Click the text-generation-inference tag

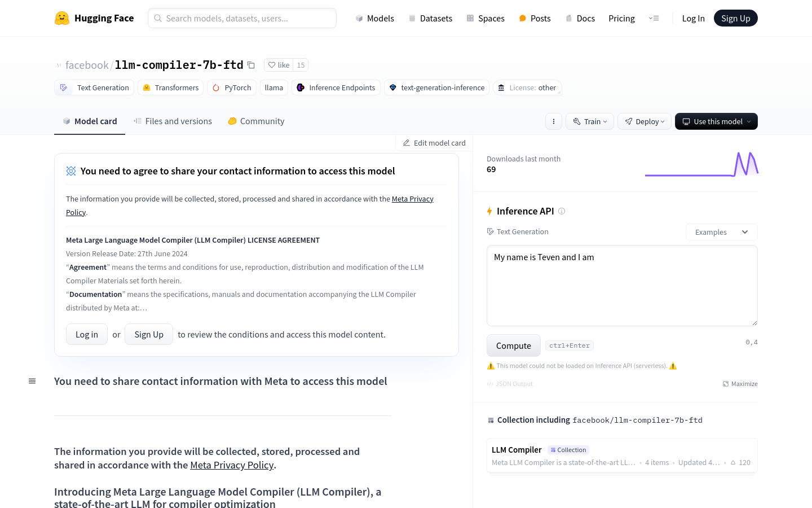436,87
